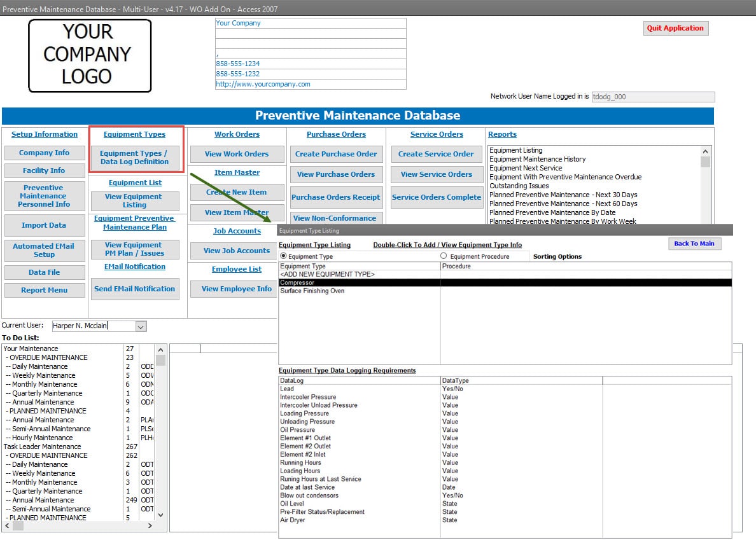756x540 pixels.
Task: Open Equipment Types / Data Log Definition
Action: tap(134, 158)
